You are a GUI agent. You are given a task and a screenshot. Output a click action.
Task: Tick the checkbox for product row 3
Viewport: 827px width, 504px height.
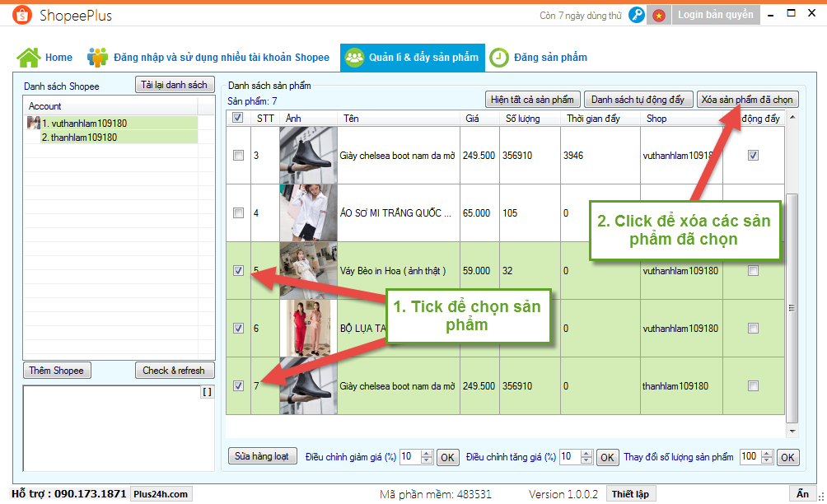pos(239,156)
